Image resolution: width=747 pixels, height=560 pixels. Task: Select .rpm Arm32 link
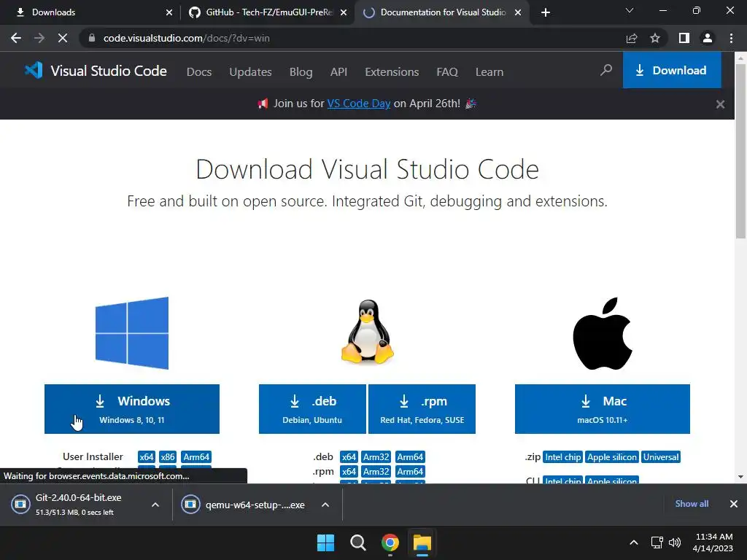click(376, 472)
